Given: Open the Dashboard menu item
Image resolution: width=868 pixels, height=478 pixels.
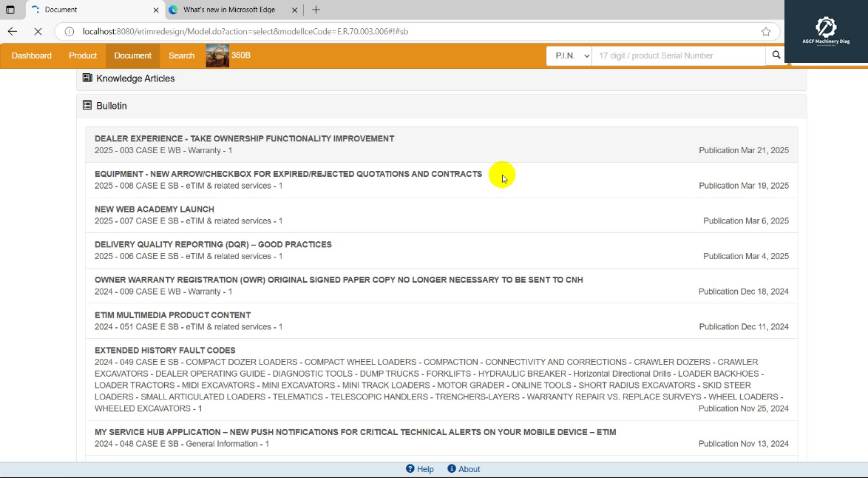Looking at the screenshot, I should pos(32,55).
